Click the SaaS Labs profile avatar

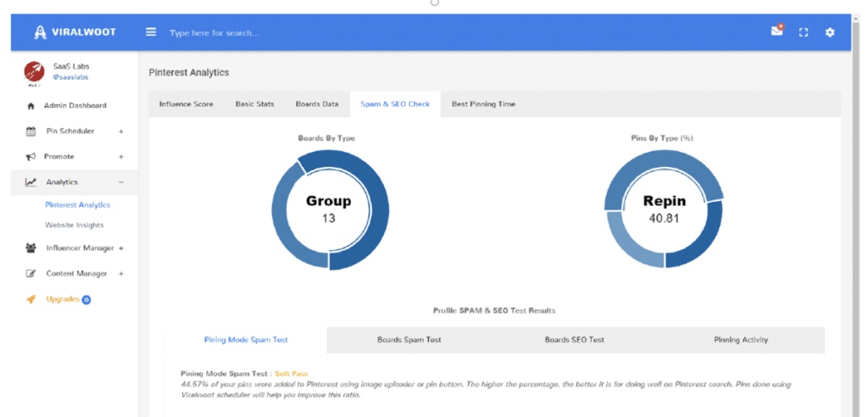35,73
